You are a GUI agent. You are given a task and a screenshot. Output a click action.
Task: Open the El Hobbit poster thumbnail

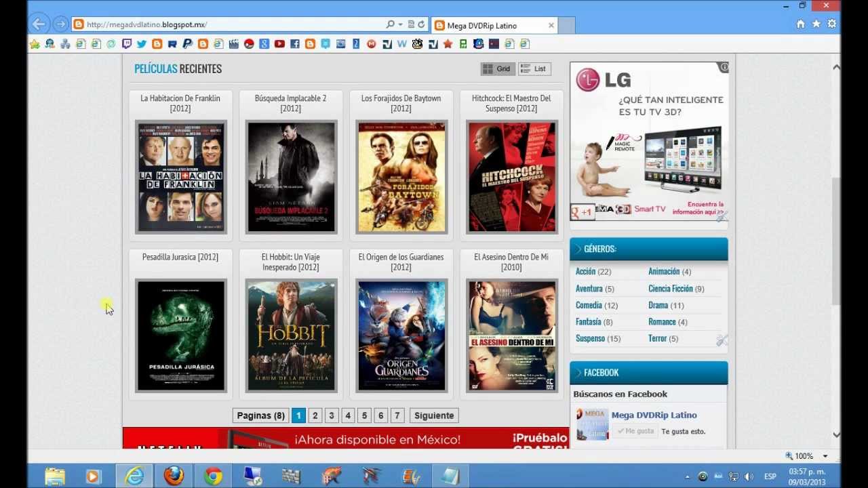(x=291, y=335)
